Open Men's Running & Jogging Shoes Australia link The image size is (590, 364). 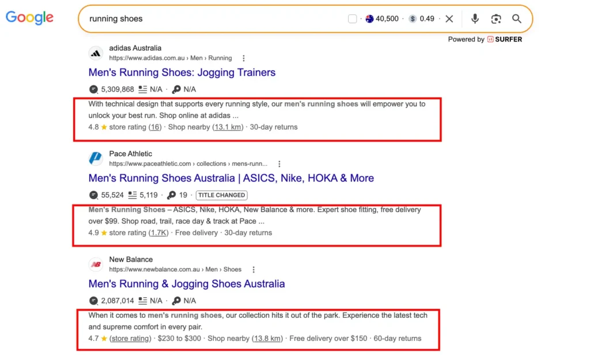point(187,283)
